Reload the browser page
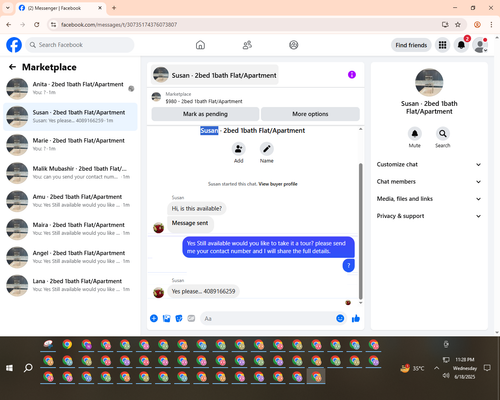 (x=37, y=25)
